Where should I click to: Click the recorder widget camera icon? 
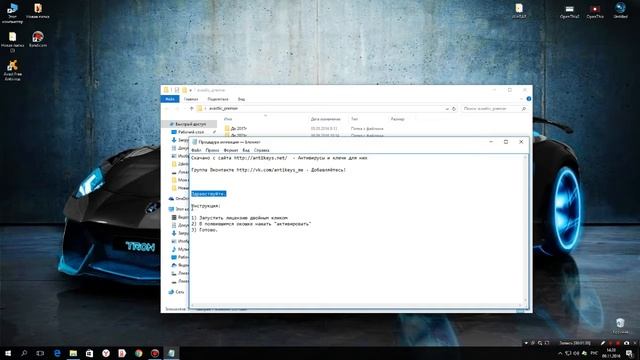click(626, 343)
